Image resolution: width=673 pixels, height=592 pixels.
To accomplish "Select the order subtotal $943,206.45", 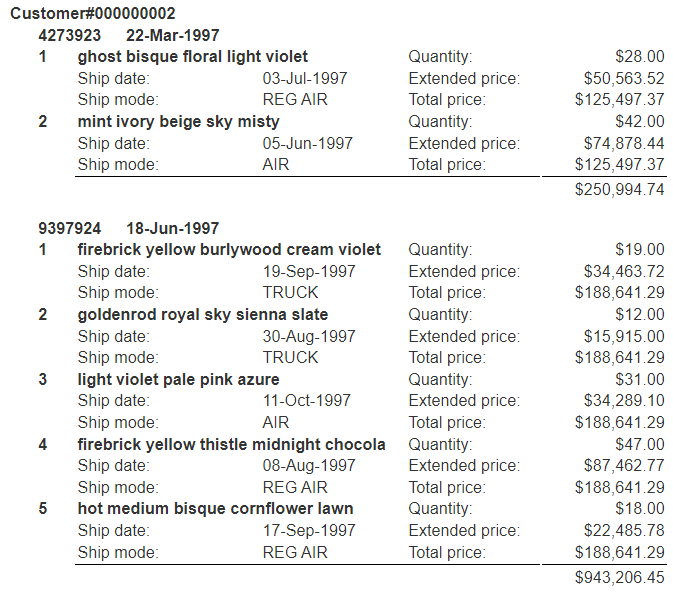I will pyautogui.click(x=620, y=576).
